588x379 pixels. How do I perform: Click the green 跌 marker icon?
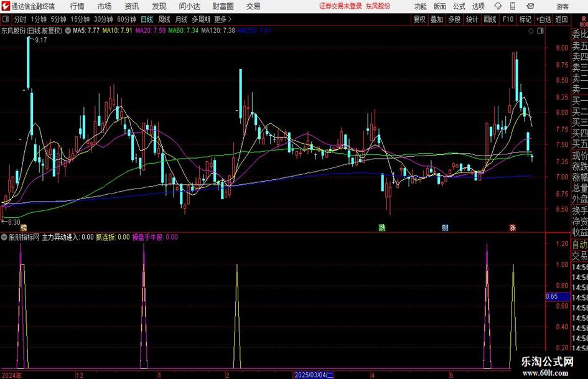382,227
